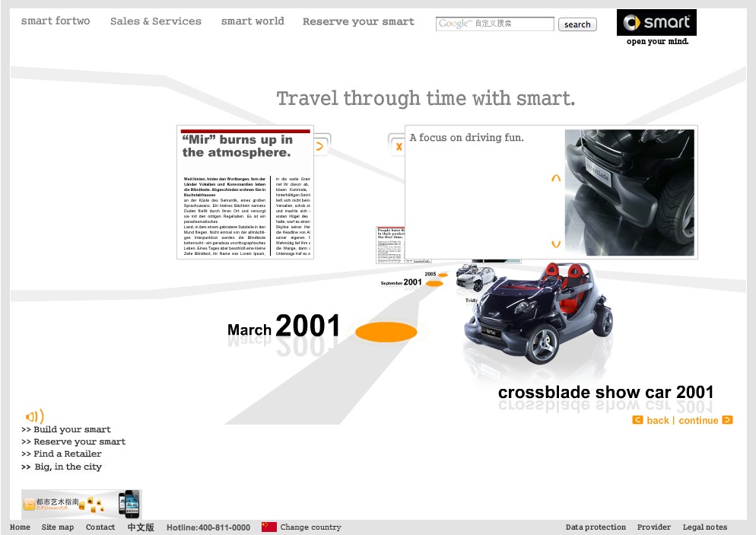Click Hotline:400-811-0000 text

208,527
